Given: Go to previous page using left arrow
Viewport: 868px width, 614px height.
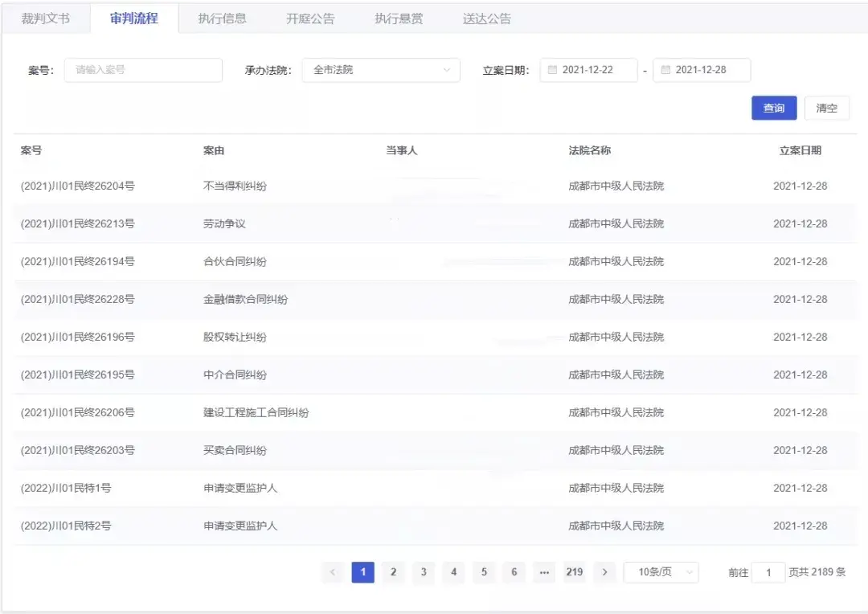Looking at the screenshot, I should pyautogui.click(x=333, y=572).
